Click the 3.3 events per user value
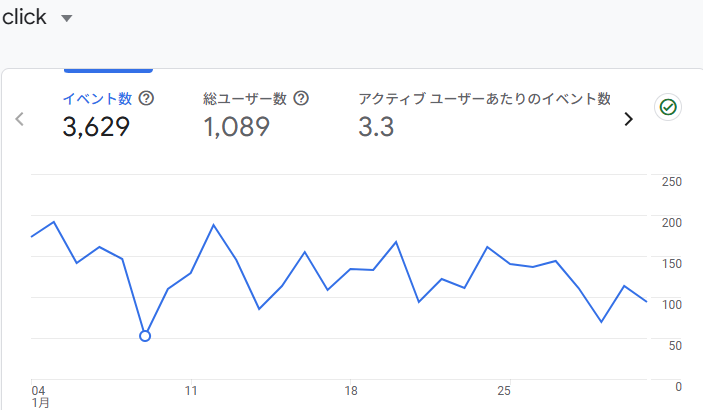This screenshot has height=410, width=703. [376, 127]
